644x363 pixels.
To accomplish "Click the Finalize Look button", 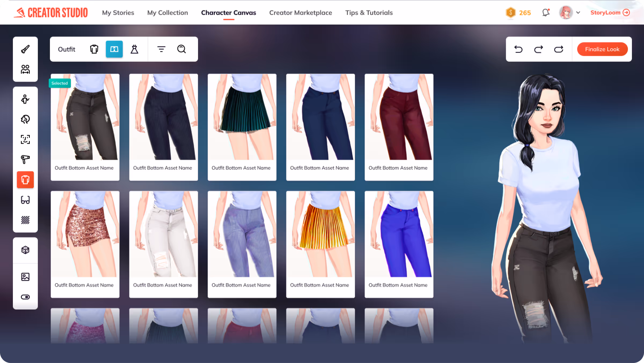I will click(602, 49).
